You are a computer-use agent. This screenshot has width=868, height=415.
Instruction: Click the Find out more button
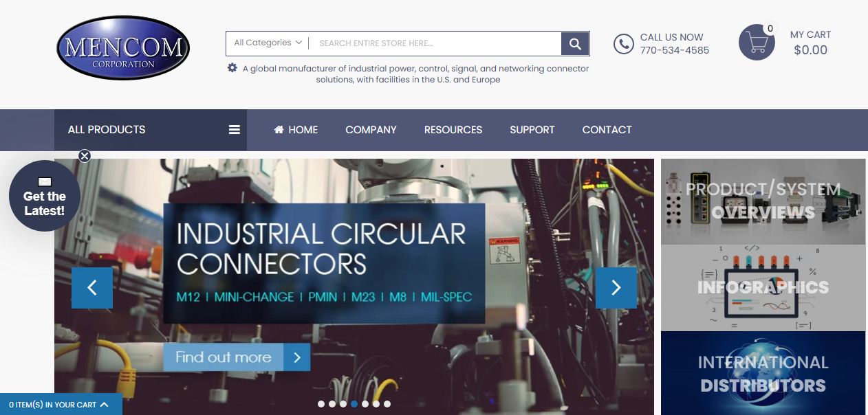point(237,357)
